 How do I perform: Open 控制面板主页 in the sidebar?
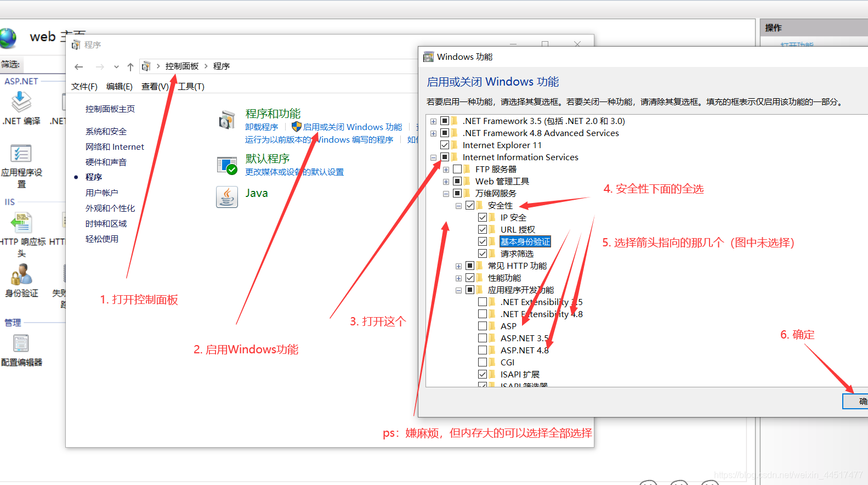(110, 109)
